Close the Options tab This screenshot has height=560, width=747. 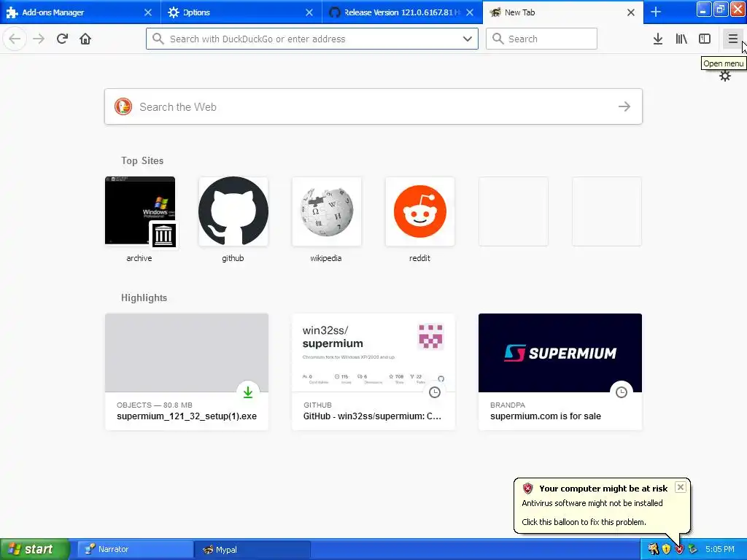point(309,12)
